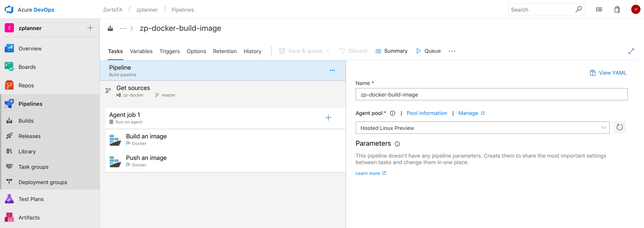Click the Agent pool info icon
Viewport: 644px width, 228px height.
[x=392, y=113]
